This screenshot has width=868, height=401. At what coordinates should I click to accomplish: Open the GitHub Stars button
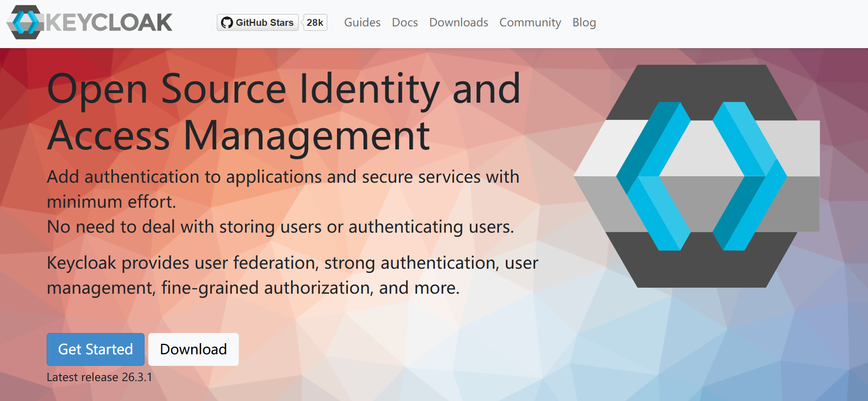(x=258, y=23)
